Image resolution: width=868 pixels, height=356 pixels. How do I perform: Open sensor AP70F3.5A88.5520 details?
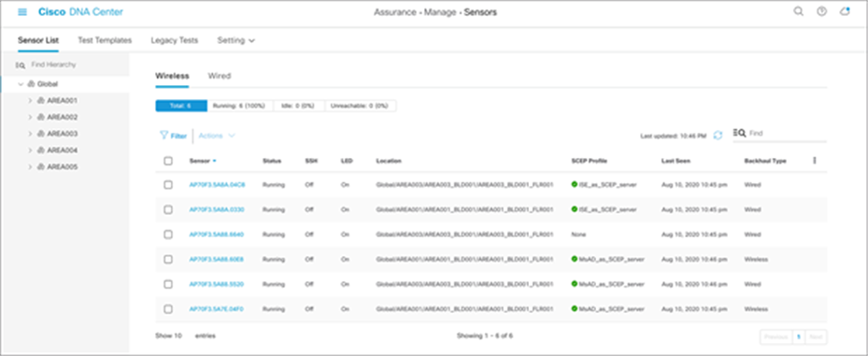[x=217, y=284]
